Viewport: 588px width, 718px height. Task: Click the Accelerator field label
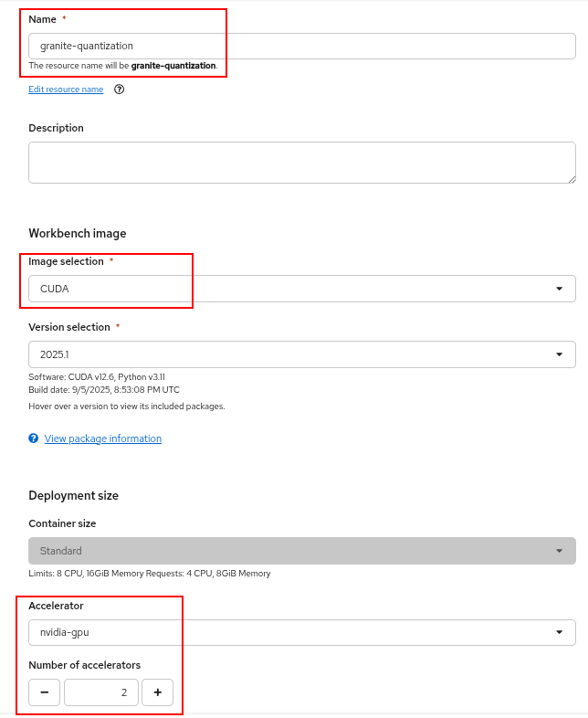click(x=56, y=606)
